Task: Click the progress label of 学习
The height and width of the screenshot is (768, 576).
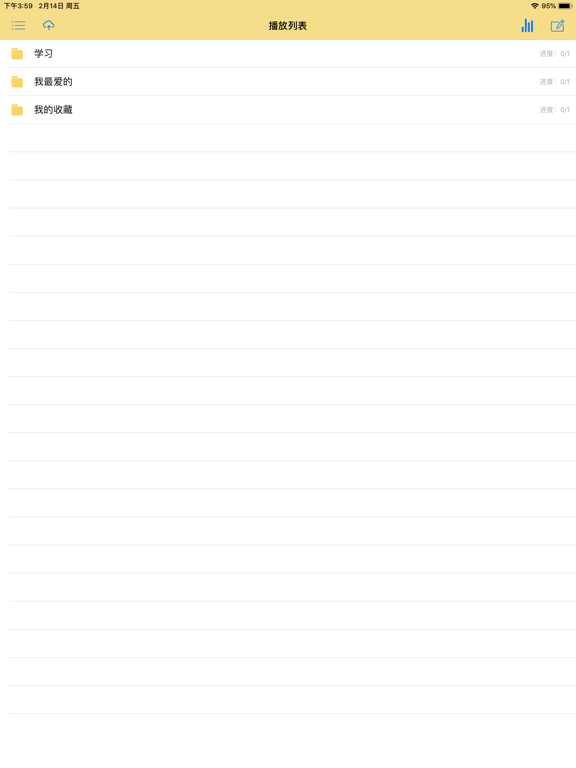Action: 554,54
